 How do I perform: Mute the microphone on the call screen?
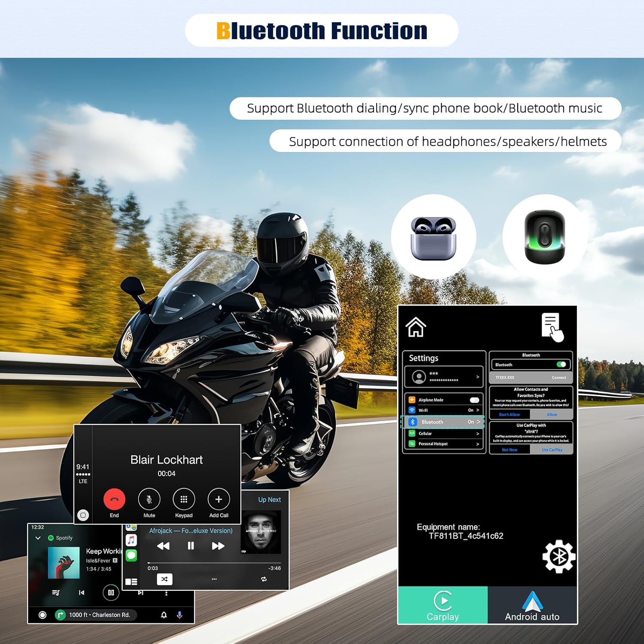point(149,499)
